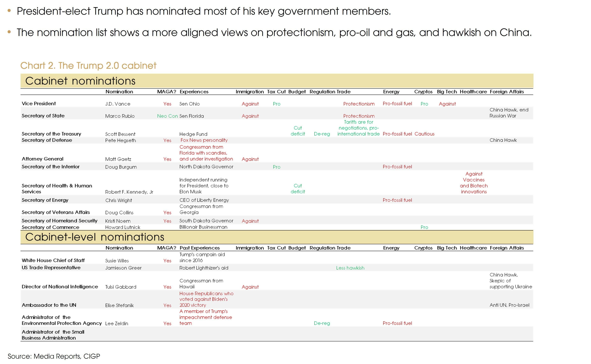Select the 'Secretary of the Treasury' row label
This screenshot has height=364, width=591.
click(x=51, y=134)
